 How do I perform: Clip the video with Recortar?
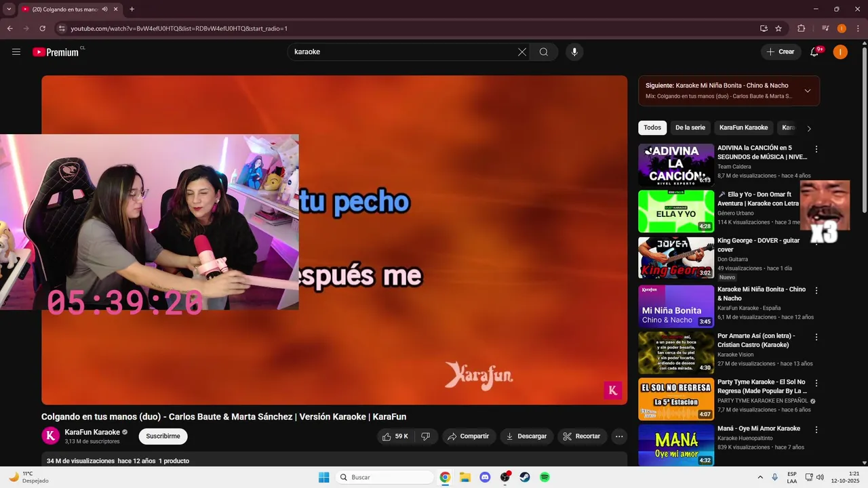[x=582, y=436]
